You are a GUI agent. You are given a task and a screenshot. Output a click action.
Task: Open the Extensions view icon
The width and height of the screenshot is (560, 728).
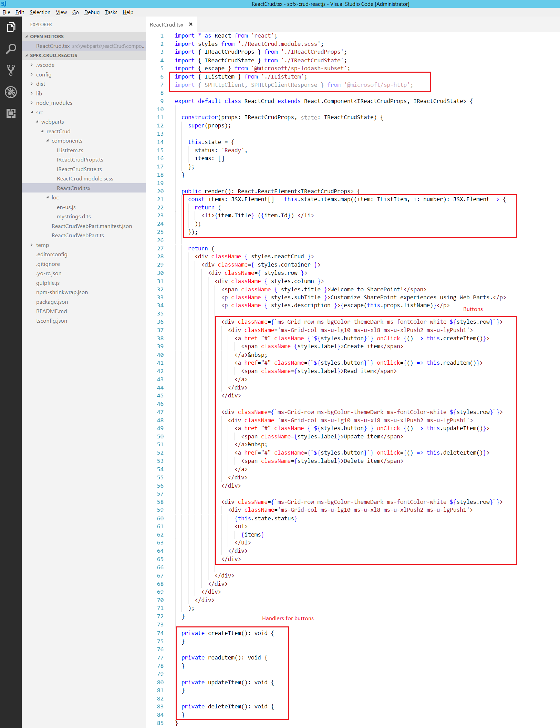coord(11,113)
